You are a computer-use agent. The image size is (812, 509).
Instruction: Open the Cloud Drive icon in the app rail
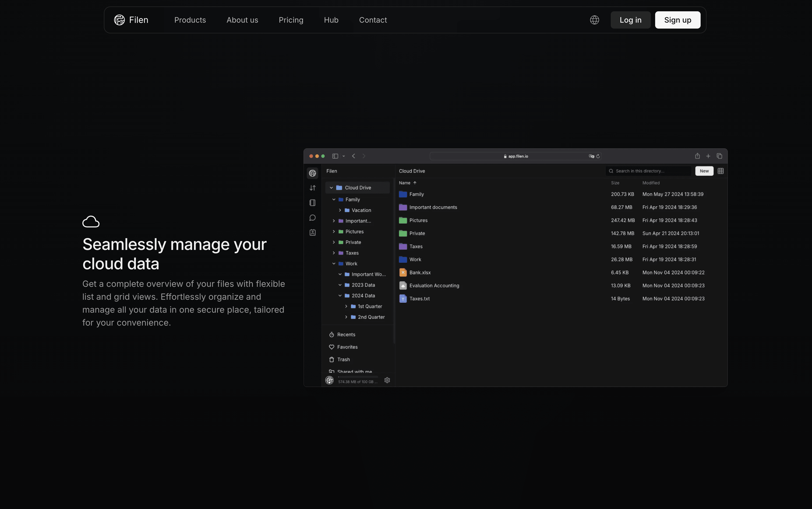(x=312, y=173)
